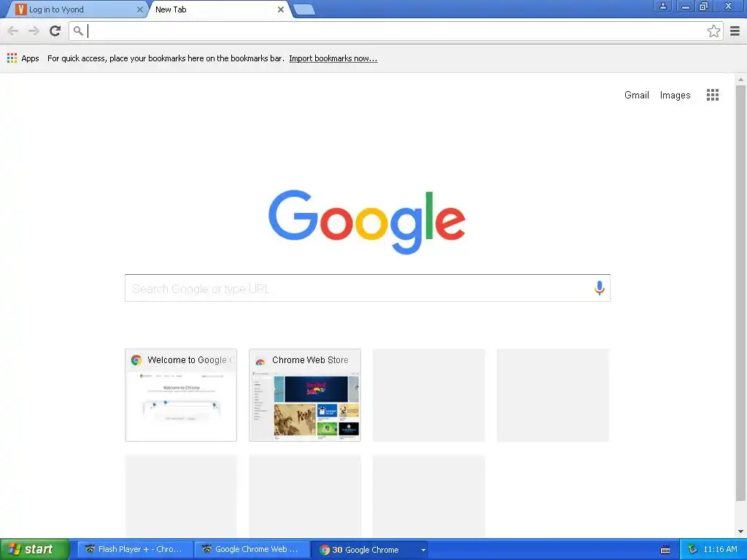Image resolution: width=747 pixels, height=560 pixels.
Task: Open the Apps shortcut in bookmarks bar
Action: [23, 58]
